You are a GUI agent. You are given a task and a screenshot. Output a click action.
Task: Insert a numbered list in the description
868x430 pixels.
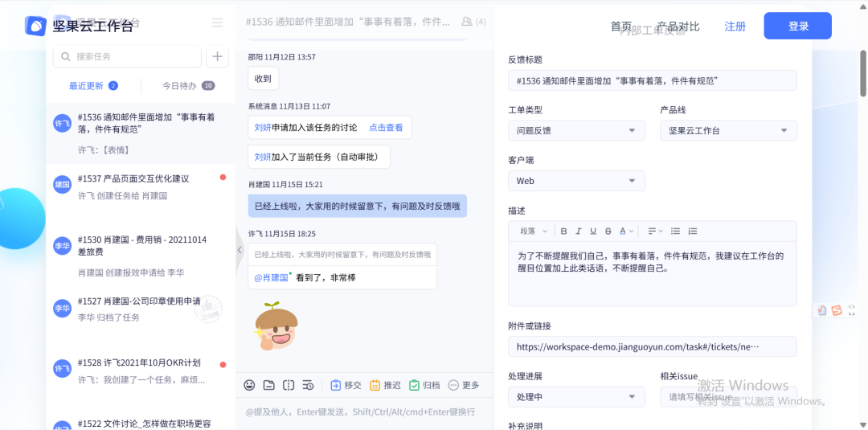(693, 231)
